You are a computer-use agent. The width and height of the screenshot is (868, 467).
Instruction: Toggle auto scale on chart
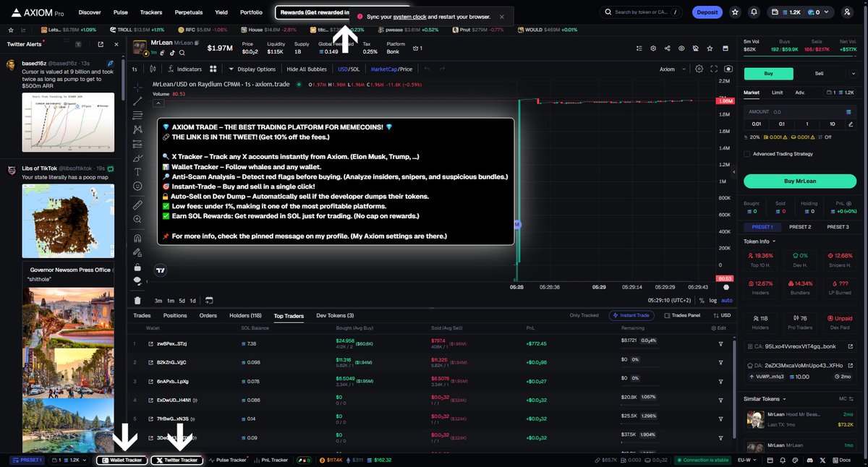pos(727,300)
